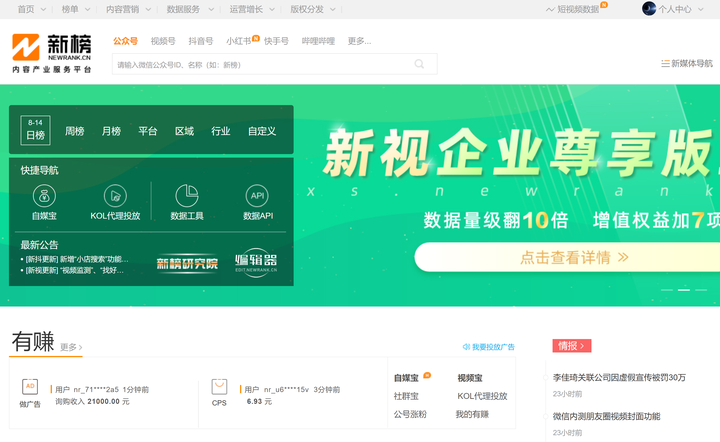Click the 新榜 NEWRANK logo
The height and width of the screenshot is (442, 720).
[51, 53]
